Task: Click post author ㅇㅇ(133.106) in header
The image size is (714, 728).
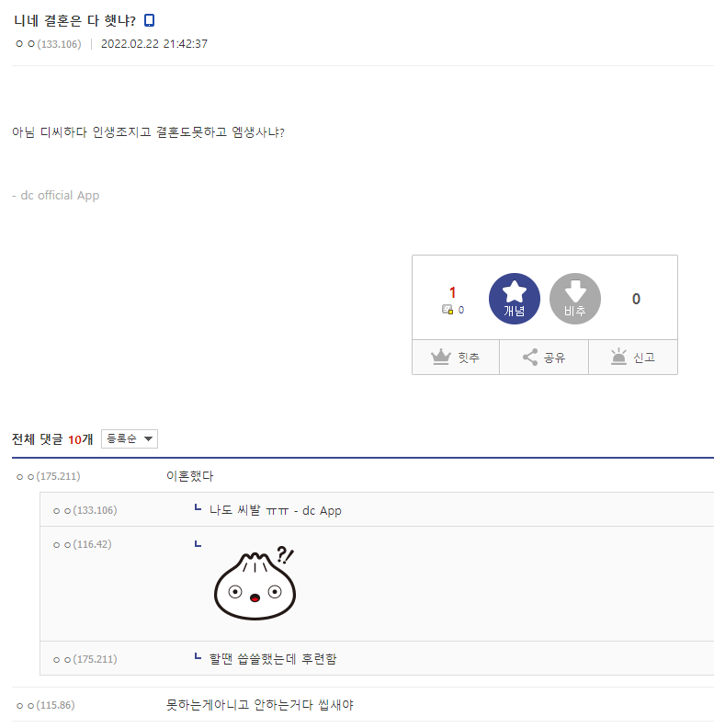Action: pos(49,43)
